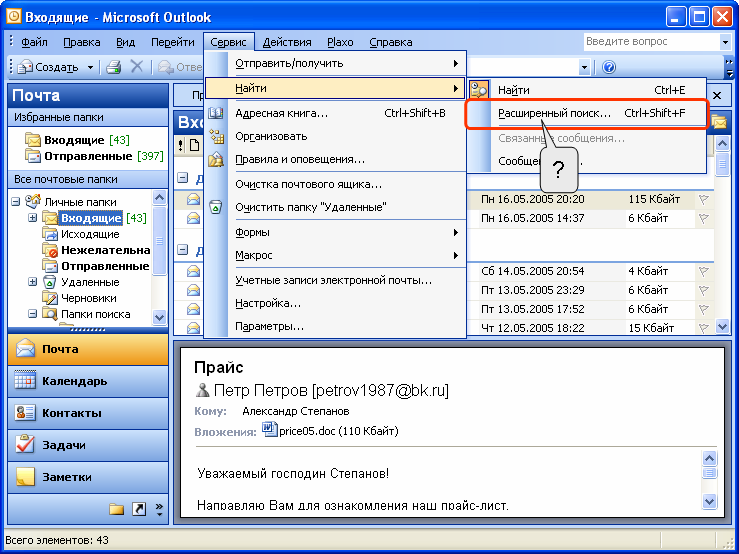The width and height of the screenshot is (739, 554).
Task: Click the Shortcuts icon in navigation pane
Action: point(139,509)
